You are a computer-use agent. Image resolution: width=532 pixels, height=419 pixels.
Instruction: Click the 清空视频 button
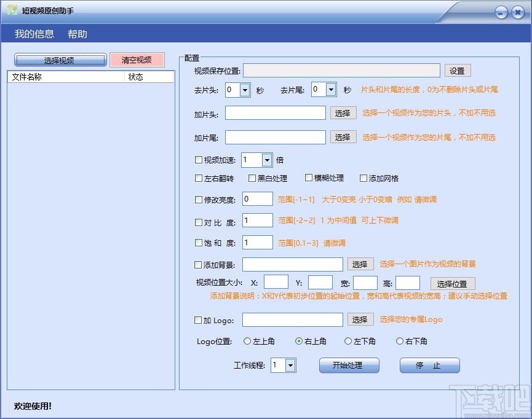137,60
